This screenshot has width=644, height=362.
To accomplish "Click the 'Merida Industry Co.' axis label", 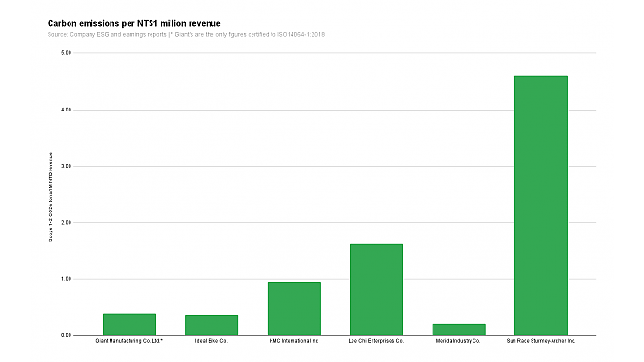I will click(458, 341).
